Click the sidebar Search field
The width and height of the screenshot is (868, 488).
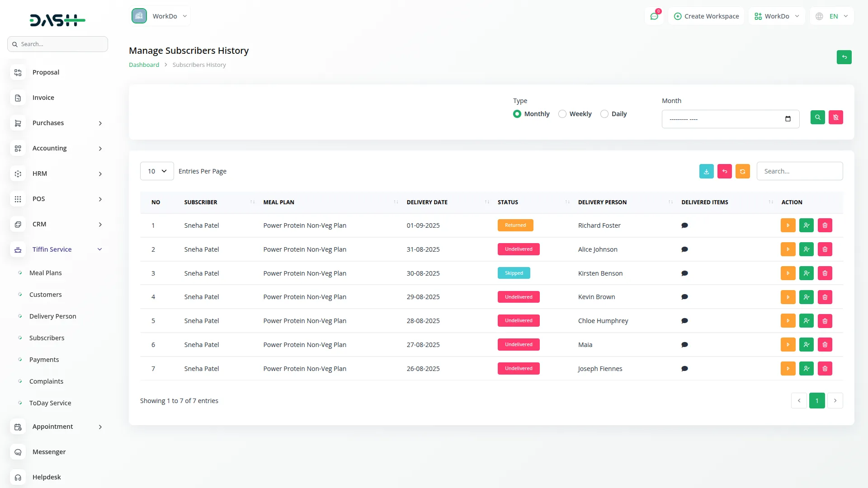tap(57, 44)
